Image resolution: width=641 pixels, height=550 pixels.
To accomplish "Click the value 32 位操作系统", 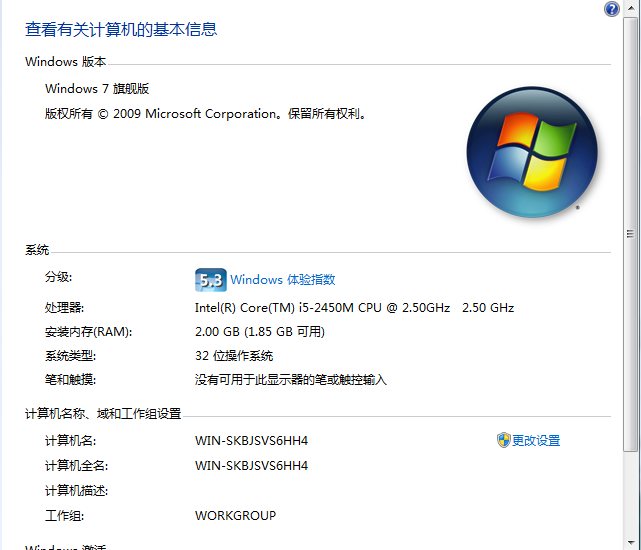I will point(234,356).
